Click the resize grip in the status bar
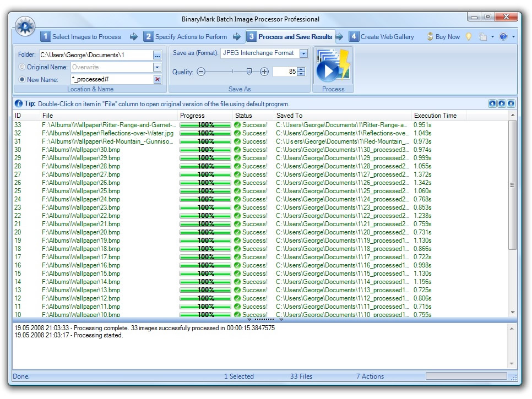Viewport: 532px width, 399px height. 514,377
